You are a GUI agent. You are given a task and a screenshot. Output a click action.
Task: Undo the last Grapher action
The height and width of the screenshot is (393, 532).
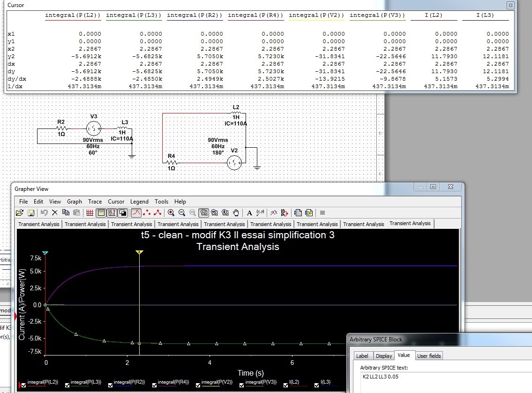pos(44,213)
